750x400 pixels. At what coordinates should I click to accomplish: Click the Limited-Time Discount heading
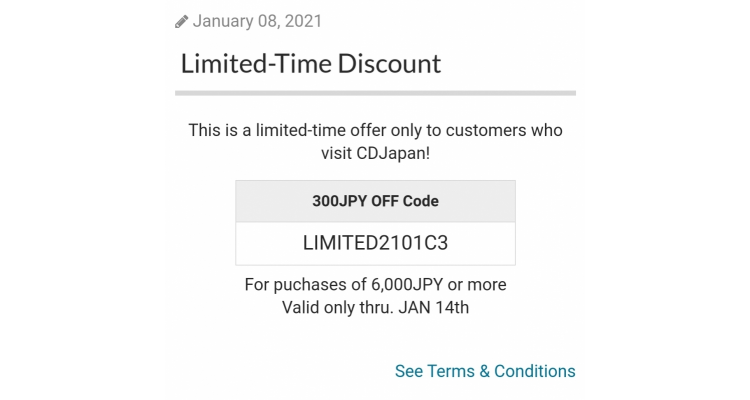(310, 64)
